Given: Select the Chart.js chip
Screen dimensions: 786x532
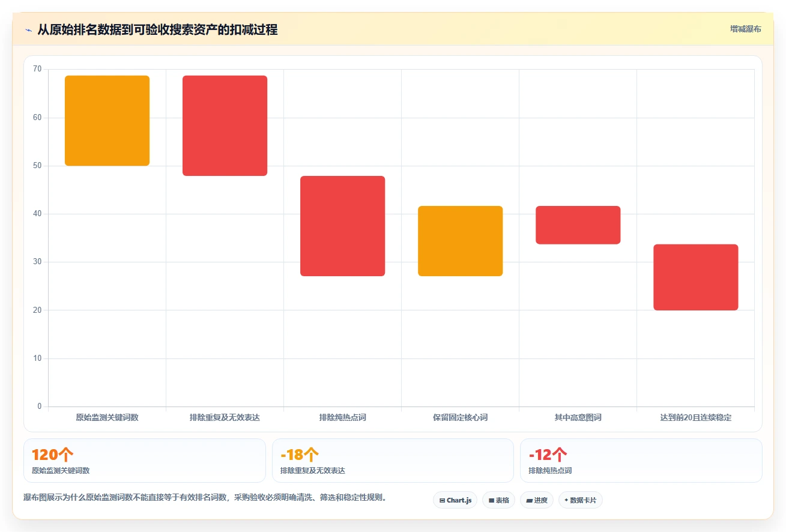Looking at the screenshot, I should point(455,500).
